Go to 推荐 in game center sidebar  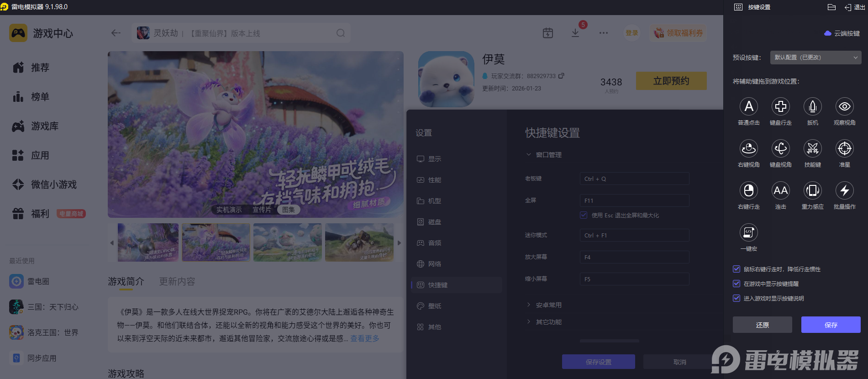coord(31,68)
